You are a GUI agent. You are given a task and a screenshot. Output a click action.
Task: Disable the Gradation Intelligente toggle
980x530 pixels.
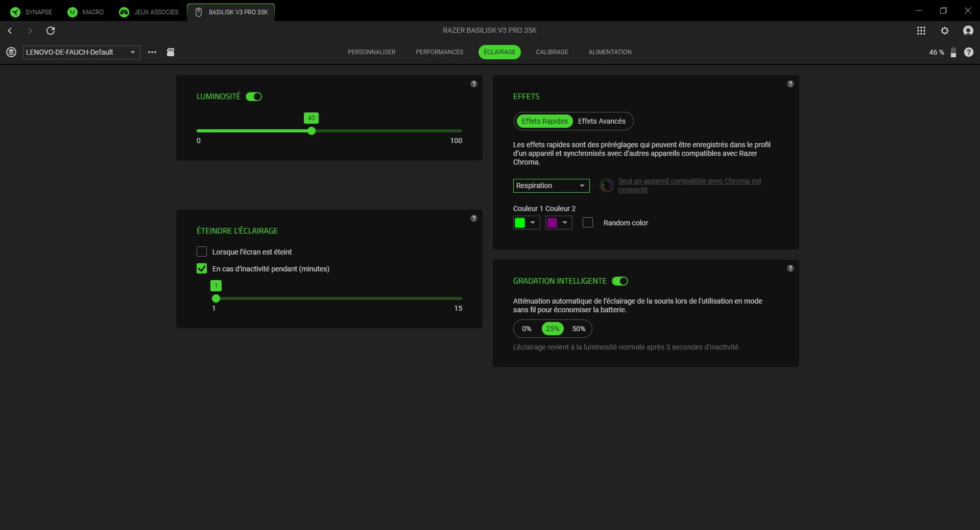[x=619, y=281]
